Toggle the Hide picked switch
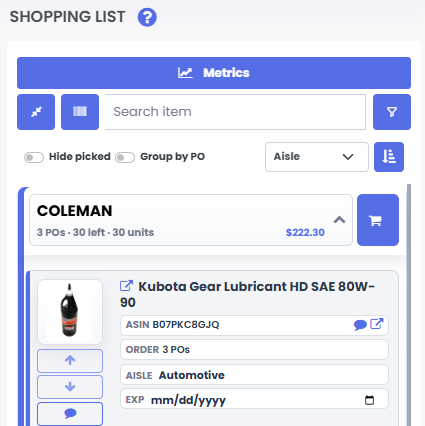425x426 pixels. [x=34, y=157]
